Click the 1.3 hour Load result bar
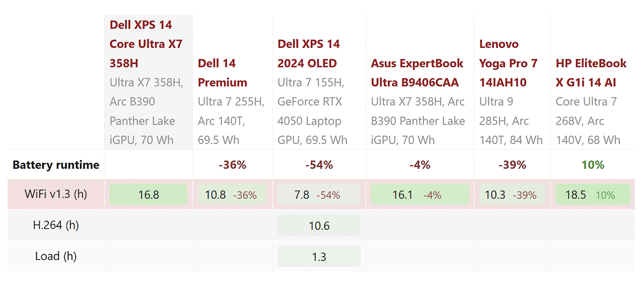 (319, 257)
